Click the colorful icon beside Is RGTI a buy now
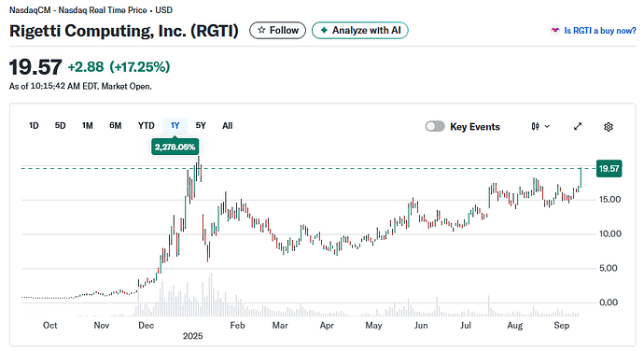Viewport: 644px width, 351px height. point(555,31)
